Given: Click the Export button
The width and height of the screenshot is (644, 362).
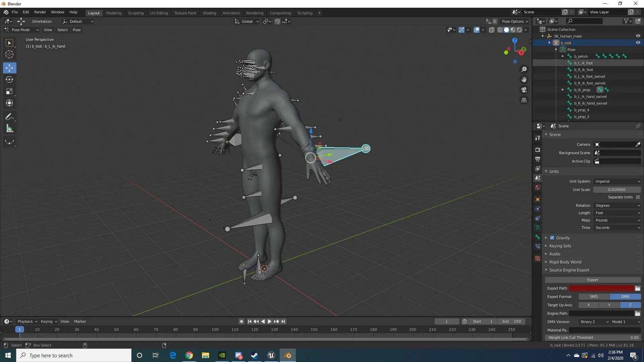Looking at the screenshot, I should pos(592,280).
